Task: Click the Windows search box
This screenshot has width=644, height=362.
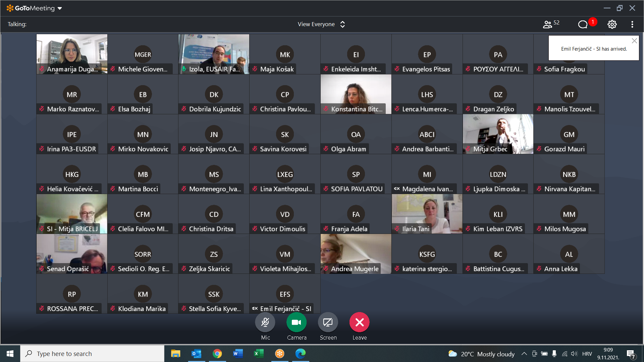Action: pyautogui.click(x=92, y=354)
